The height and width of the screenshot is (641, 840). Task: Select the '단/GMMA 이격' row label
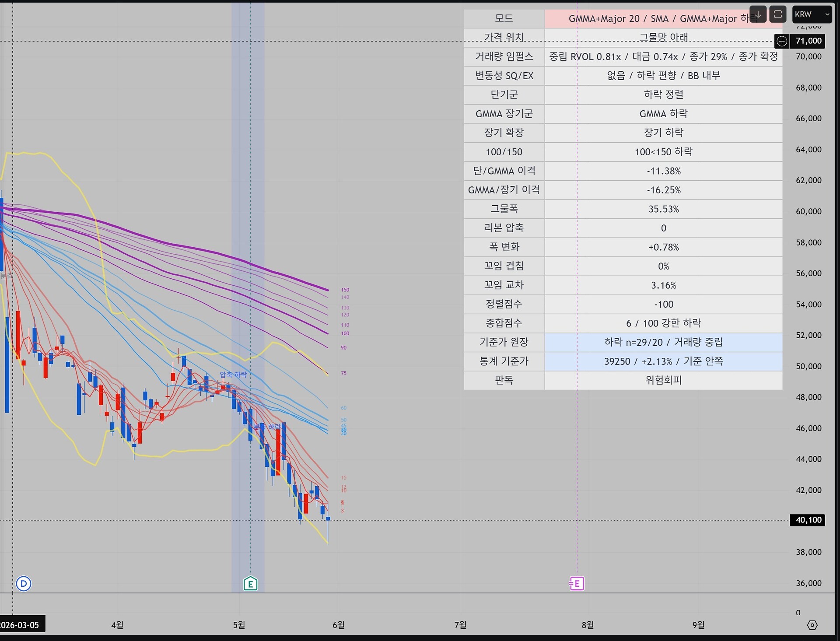point(504,171)
